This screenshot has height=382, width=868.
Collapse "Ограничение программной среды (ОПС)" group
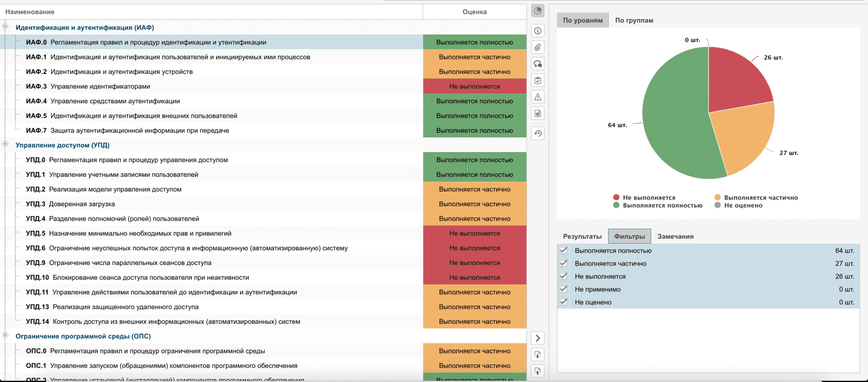(x=5, y=336)
